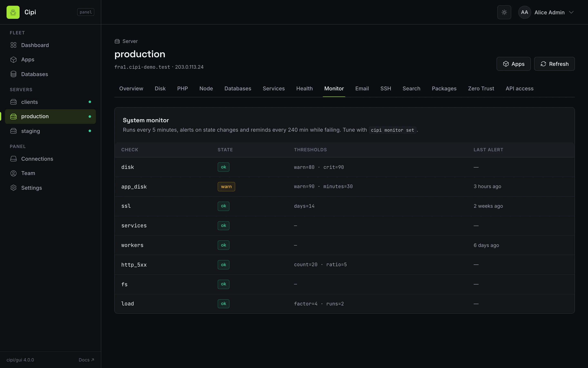Switch to the Overview tab

coord(131,89)
